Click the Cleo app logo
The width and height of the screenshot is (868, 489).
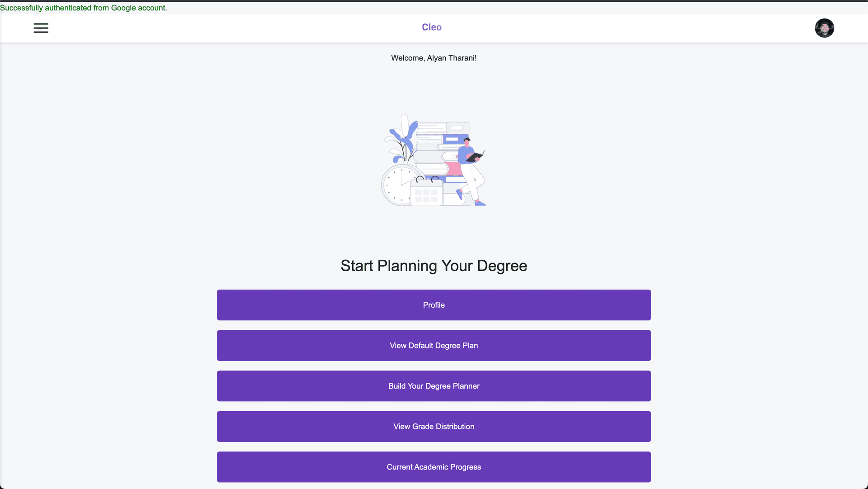tap(432, 27)
